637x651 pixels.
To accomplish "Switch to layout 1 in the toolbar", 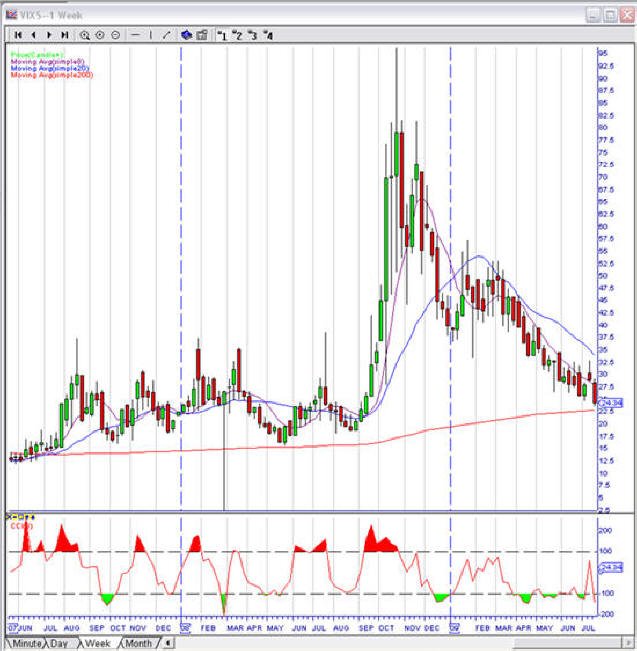I will coord(222,36).
